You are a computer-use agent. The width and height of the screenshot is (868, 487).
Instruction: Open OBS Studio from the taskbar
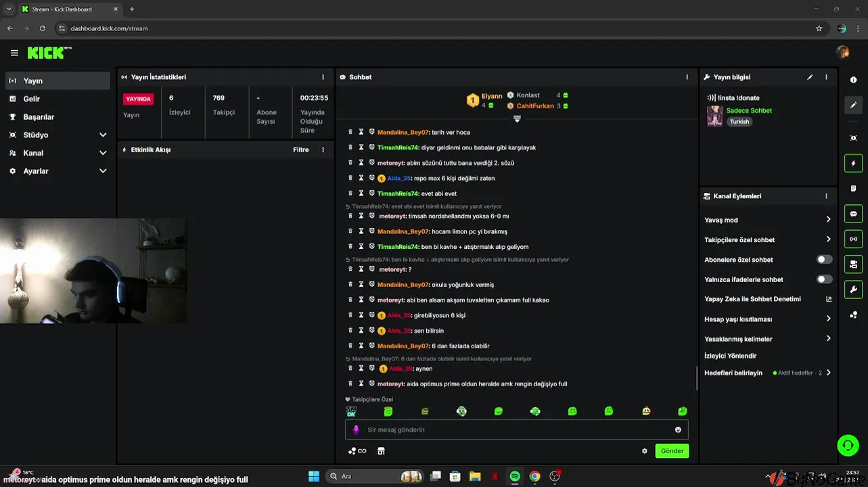coord(555,476)
